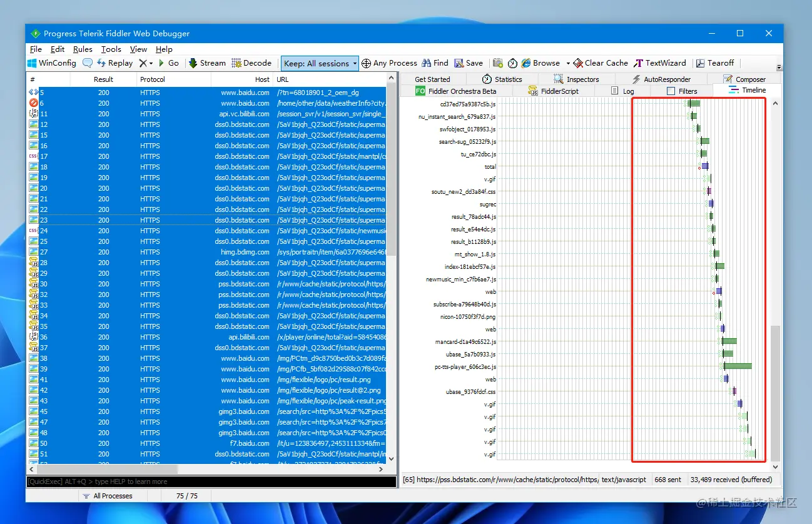Click the Timeline scroll down arrow

[x=776, y=467]
